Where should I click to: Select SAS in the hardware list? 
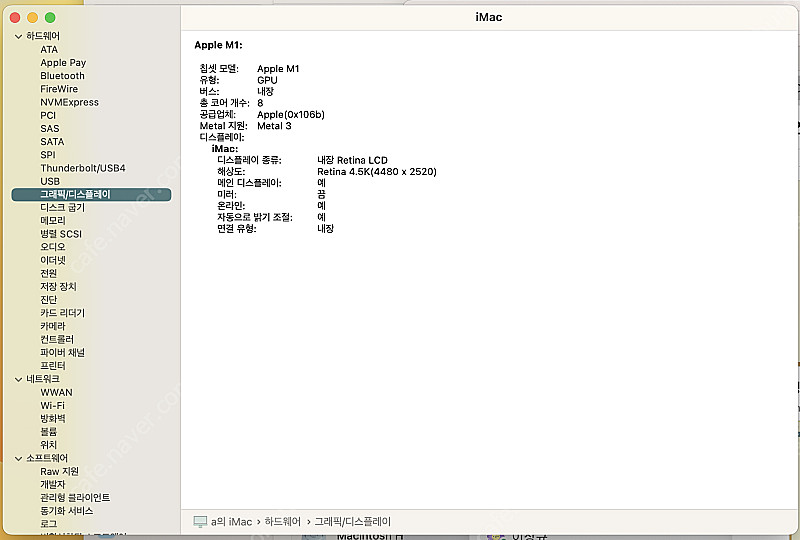click(50, 129)
